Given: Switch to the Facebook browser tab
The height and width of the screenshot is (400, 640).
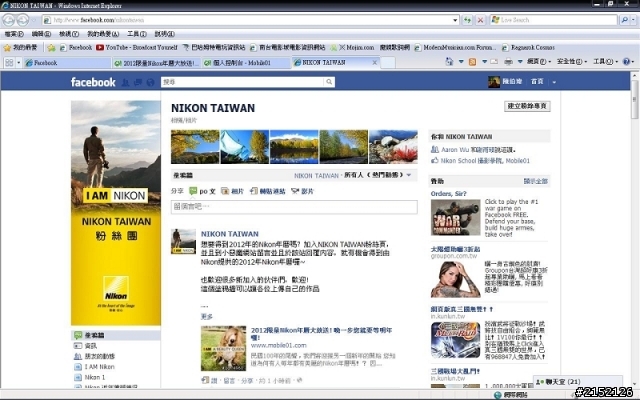Looking at the screenshot, I should (x=67, y=62).
